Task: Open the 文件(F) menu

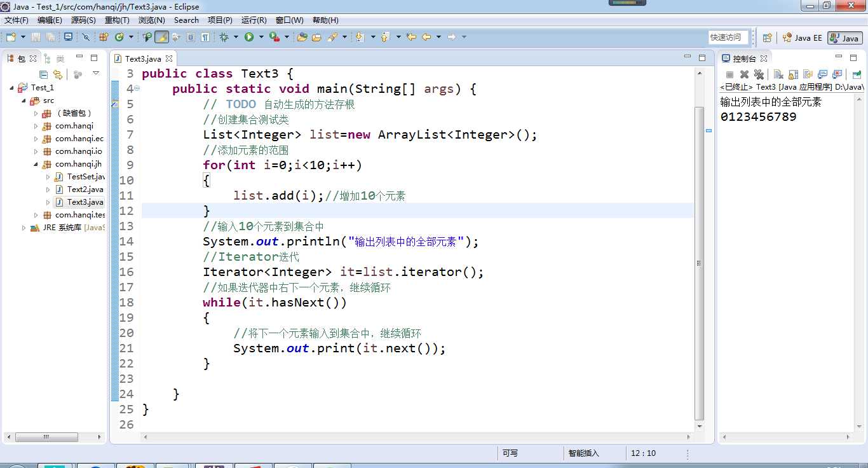Action: 17,20
